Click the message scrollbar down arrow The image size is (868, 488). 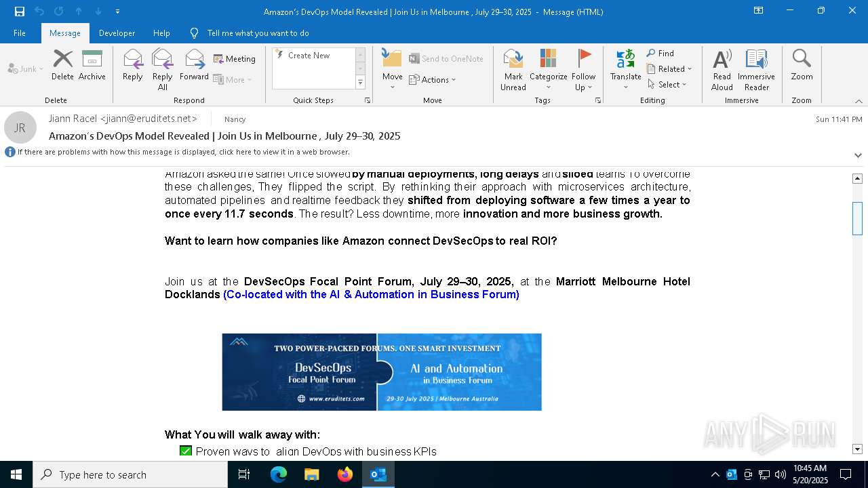[x=857, y=449]
